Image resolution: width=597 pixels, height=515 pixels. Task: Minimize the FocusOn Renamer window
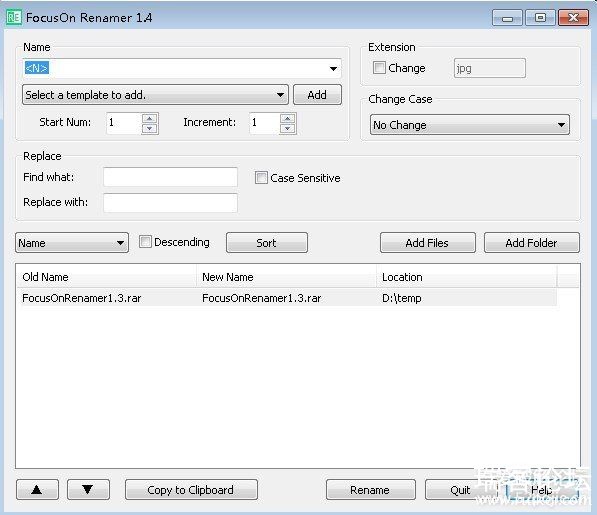pyautogui.click(x=507, y=18)
